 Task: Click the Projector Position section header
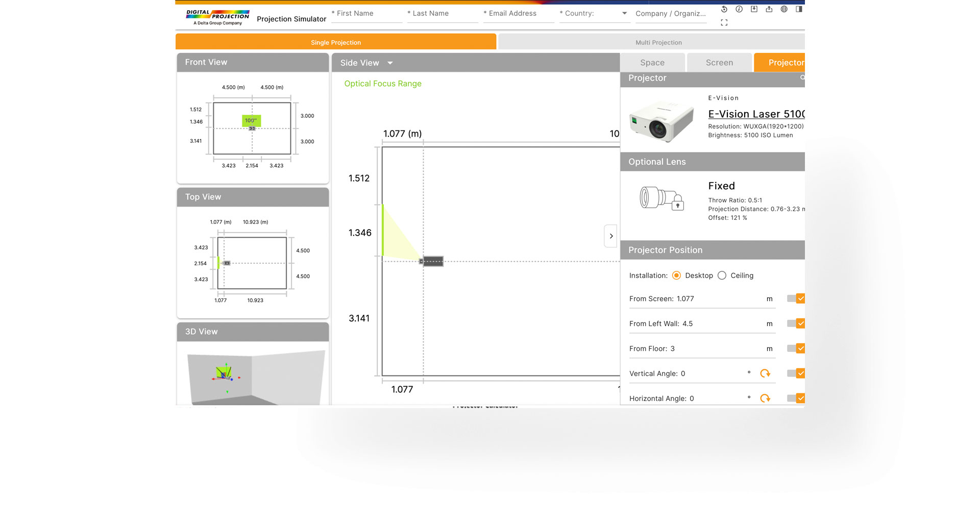pyautogui.click(x=713, y=250)
